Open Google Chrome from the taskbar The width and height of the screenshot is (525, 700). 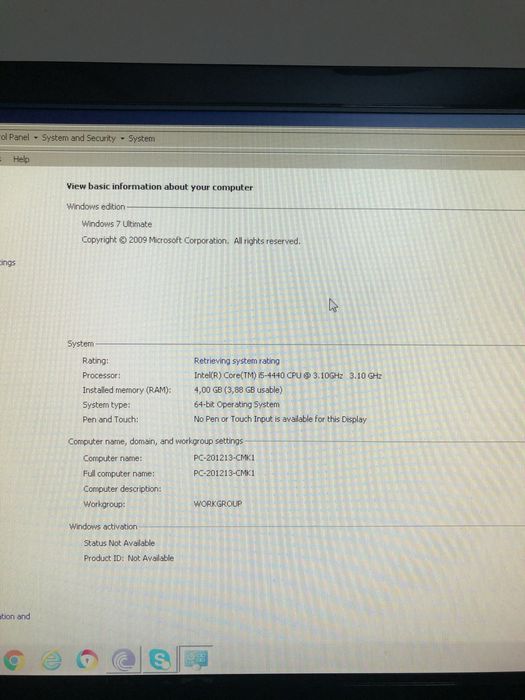click(14, 660)
